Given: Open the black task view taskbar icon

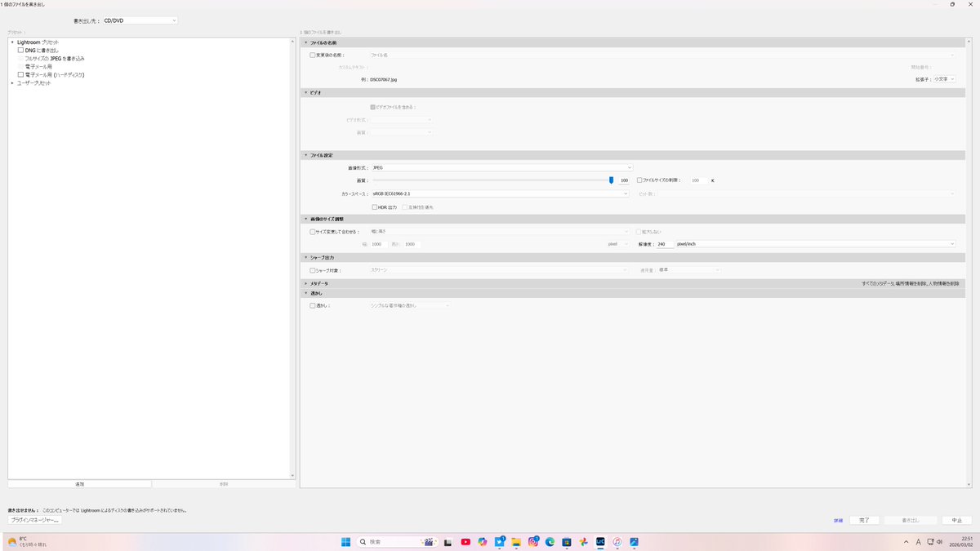Looking at the screenshot, I should [x=448, y=541].
